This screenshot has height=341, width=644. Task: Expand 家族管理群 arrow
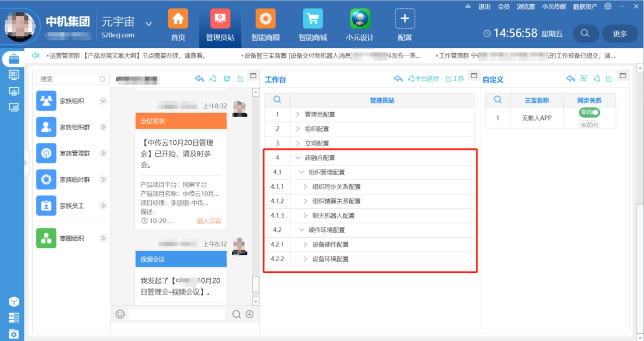tap(103, 153)
